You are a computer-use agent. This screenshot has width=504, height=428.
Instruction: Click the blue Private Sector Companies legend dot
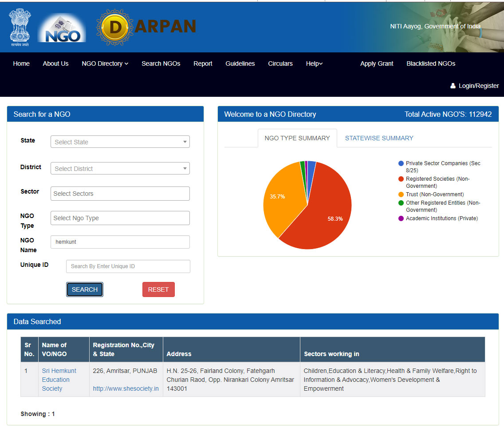point(401,163)
